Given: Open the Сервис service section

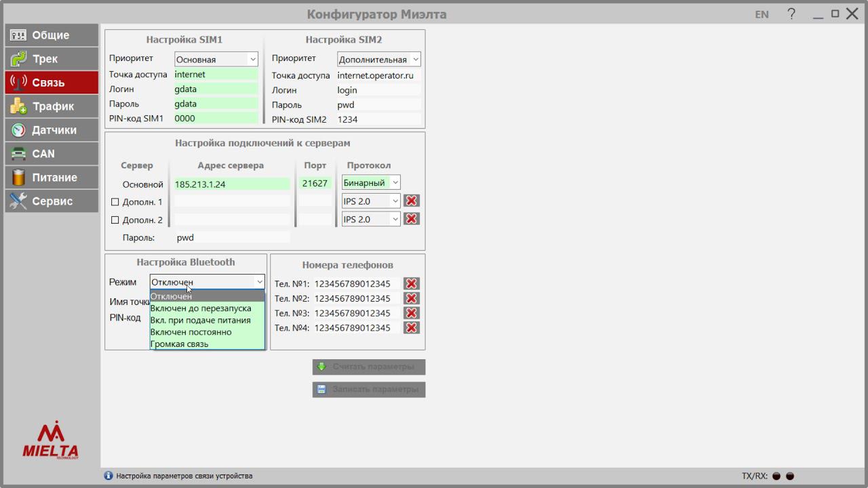Looking at the screenshot, I should point(52,201).
